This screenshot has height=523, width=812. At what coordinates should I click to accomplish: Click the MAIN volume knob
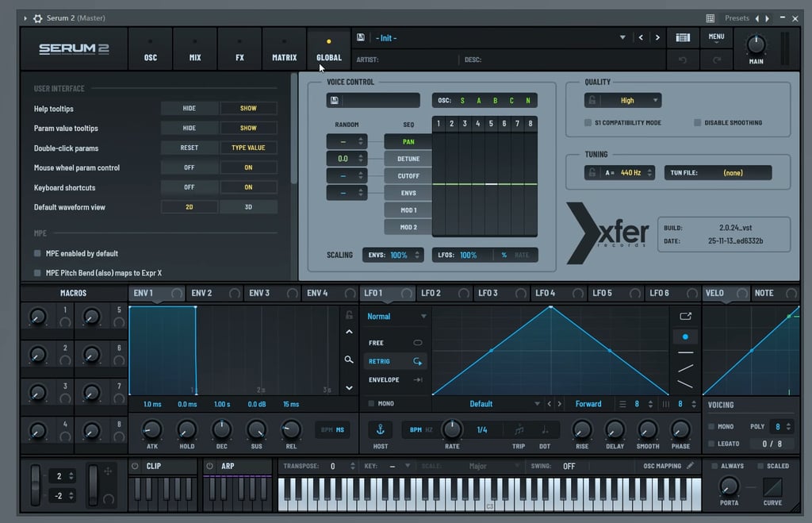[756, 45]
